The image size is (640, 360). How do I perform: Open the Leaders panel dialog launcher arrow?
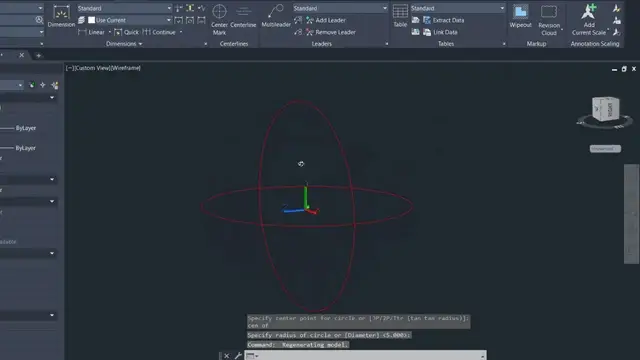[x=387, y=44]
